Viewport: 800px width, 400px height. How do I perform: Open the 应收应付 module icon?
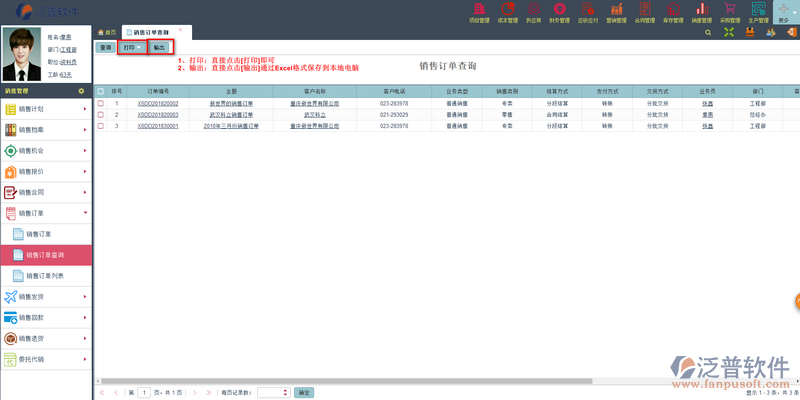click(x=587, y=13)
